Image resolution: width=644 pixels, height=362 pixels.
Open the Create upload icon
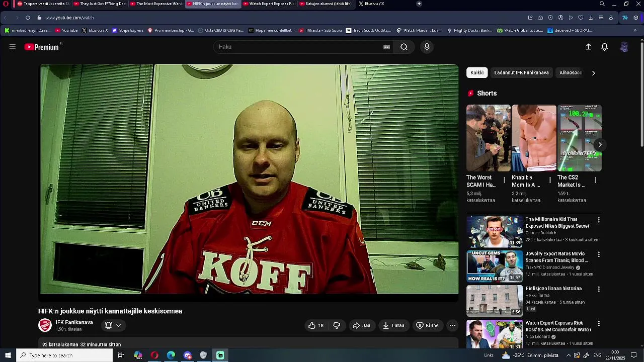pyautogui.click(x=588, y=47)
